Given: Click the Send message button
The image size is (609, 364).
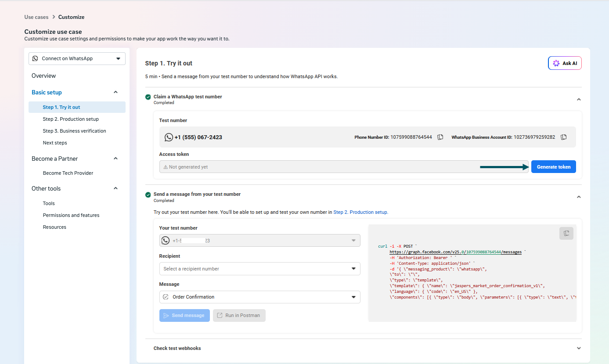Looking at the screenshot, I should click(x=184, y=315).
